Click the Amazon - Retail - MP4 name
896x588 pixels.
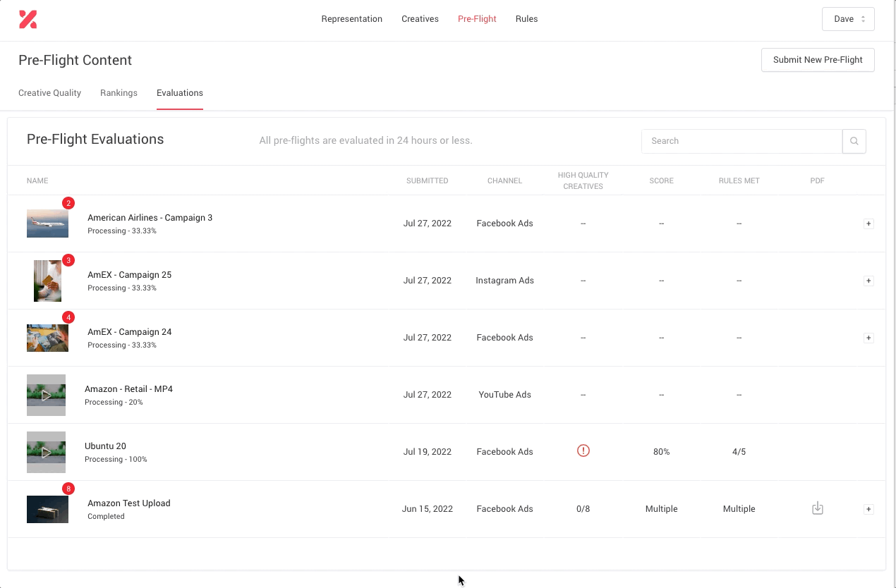128,389
